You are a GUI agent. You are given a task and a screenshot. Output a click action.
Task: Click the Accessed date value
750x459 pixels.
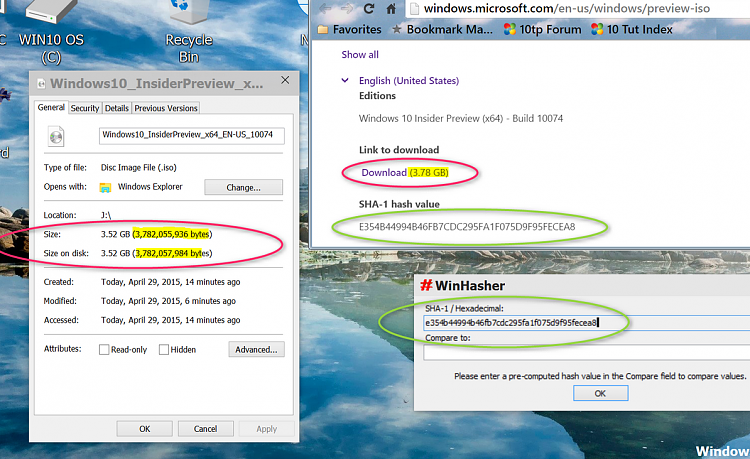click(170, 320)
